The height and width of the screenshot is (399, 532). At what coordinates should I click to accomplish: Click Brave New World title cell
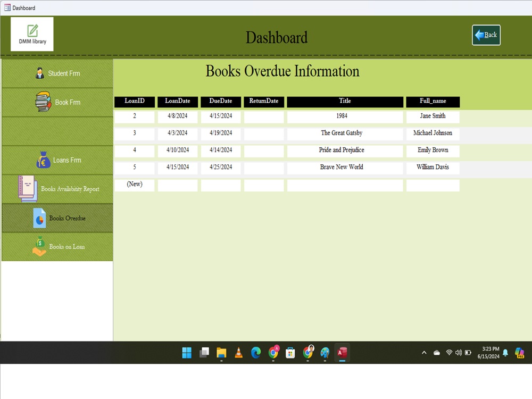345,168
